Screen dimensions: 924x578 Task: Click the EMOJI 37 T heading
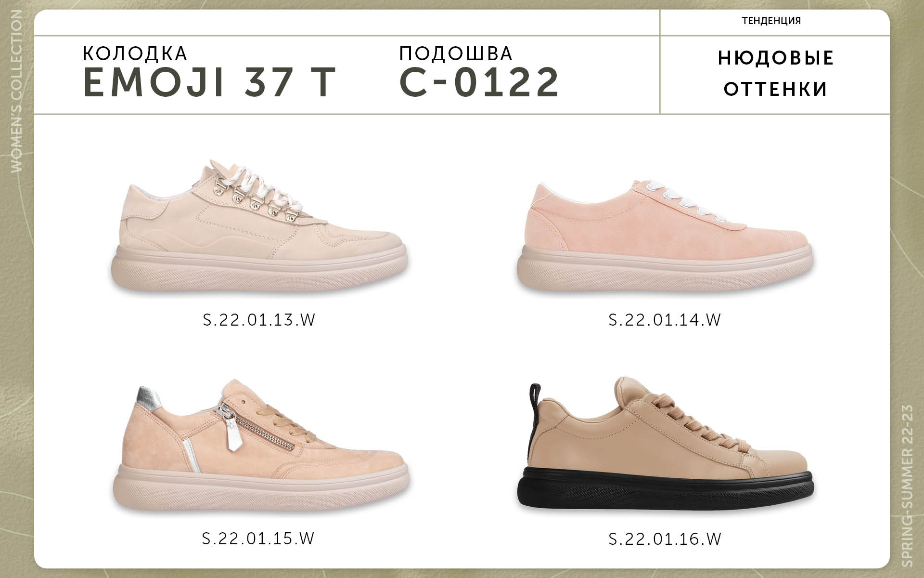[x=209, y=82]
